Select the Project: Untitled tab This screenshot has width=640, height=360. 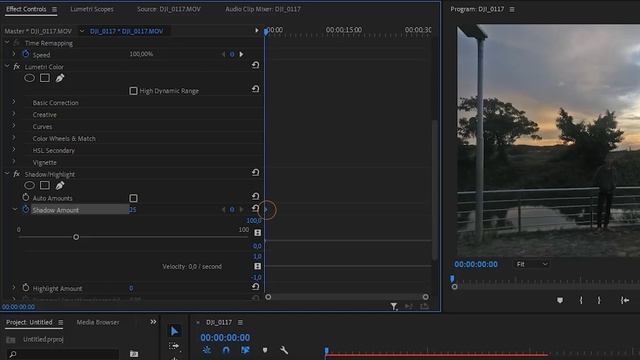point(29,322)
